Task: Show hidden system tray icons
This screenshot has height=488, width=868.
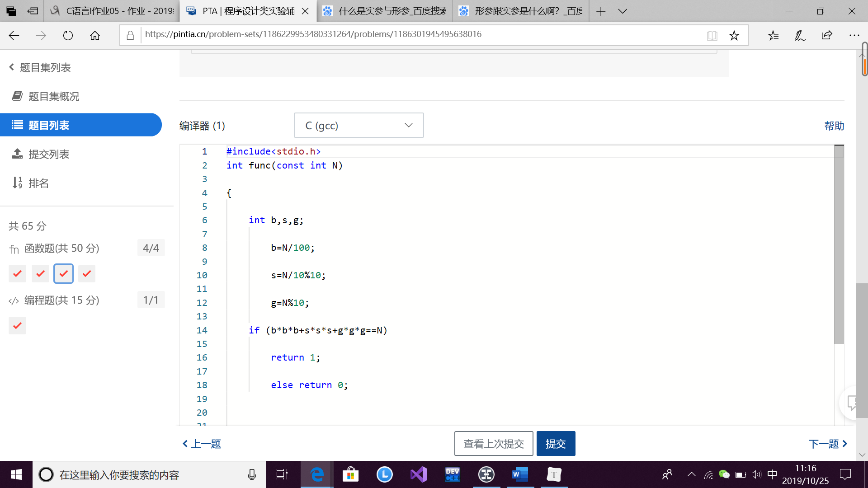Action: pos(691,474)
